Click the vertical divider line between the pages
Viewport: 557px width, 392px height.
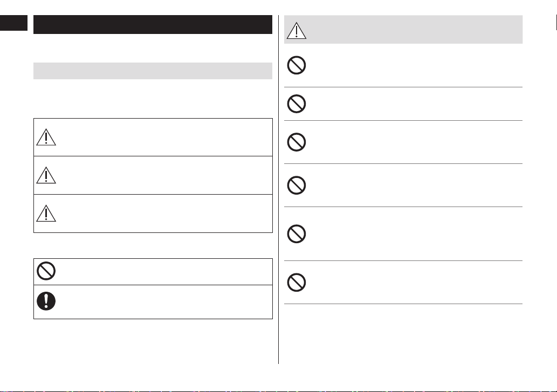pyautogui.click(x=278, y=190)
